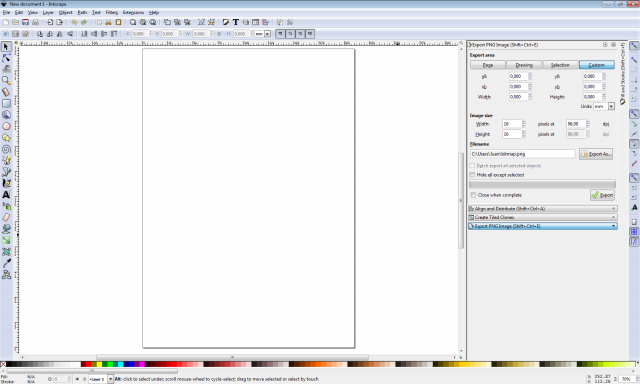Click the zoom percentage field
Image resolution: width=640 pixels, height=384 pixels.
[x=626, y=379]
